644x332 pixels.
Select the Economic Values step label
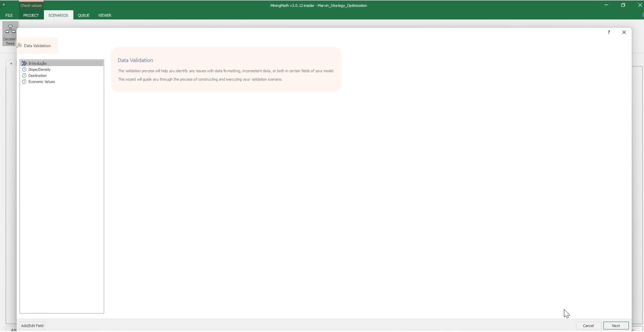(41, 81)
